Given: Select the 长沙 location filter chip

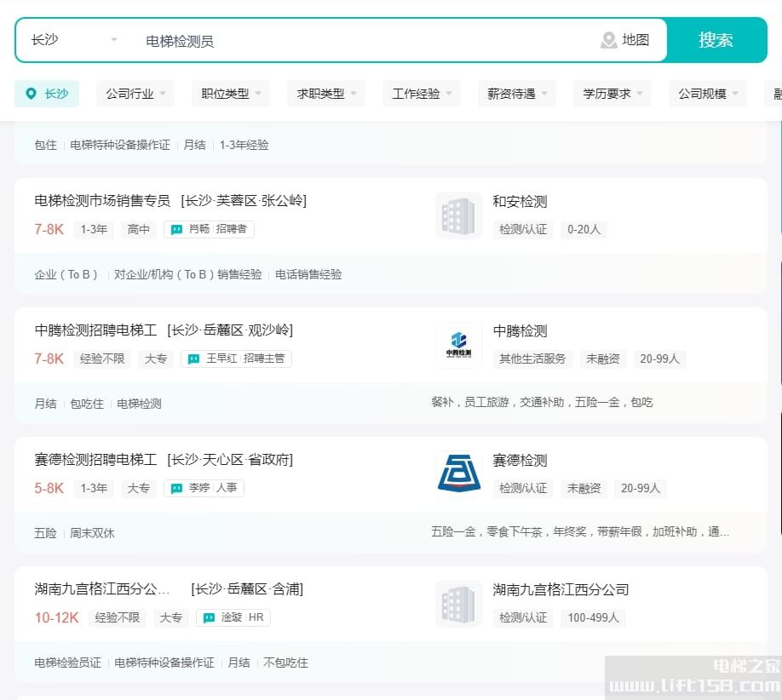Looking at the screenshot, I should tap(47, 93).
